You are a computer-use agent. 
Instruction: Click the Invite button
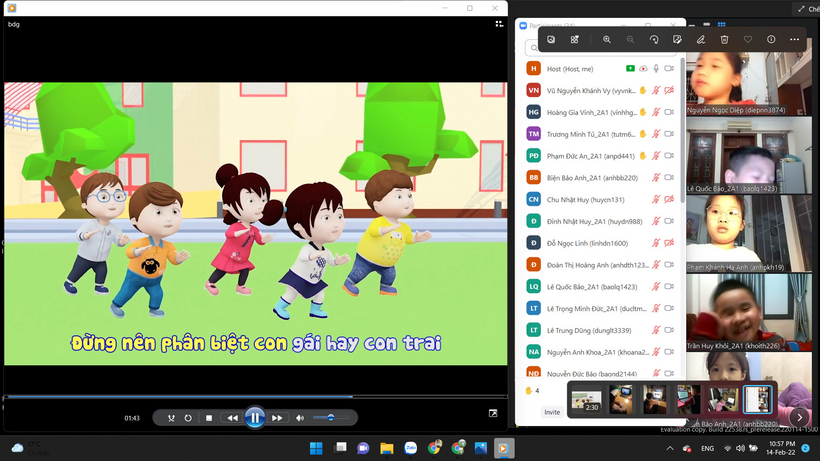[552, 412]
